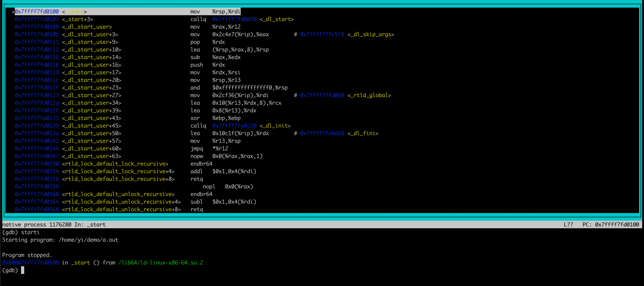Click the callq target 0x7ffff7fe0c20
The image size is (644, 286).
point(234,126)
